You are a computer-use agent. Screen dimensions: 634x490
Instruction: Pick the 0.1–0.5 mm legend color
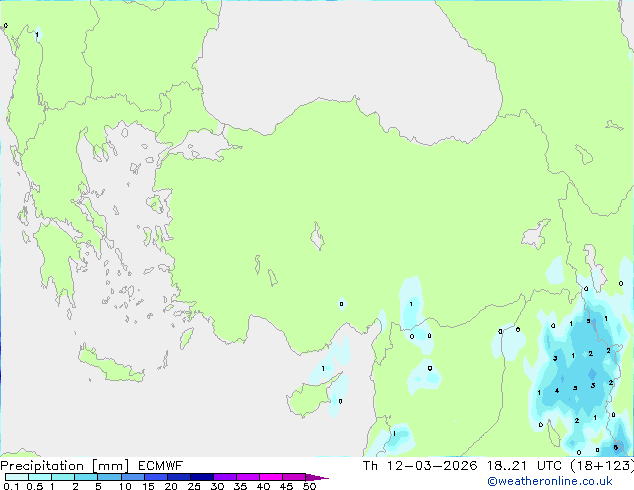coord(17,477)
